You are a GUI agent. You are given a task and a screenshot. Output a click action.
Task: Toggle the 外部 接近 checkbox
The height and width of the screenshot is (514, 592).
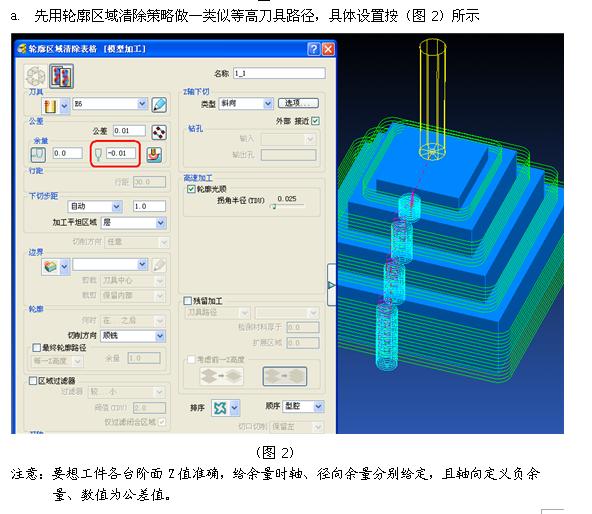pyautogui.click(x=316, y=121)
